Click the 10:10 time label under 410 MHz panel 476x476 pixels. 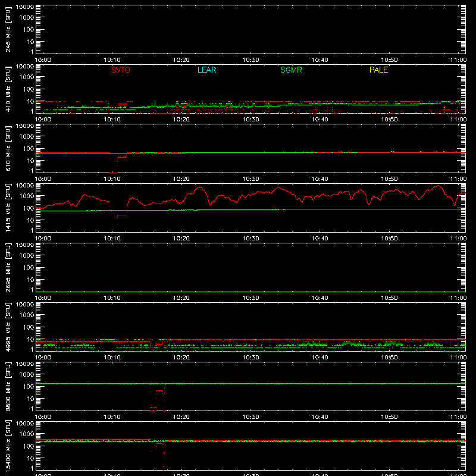(x=112, y=120)
